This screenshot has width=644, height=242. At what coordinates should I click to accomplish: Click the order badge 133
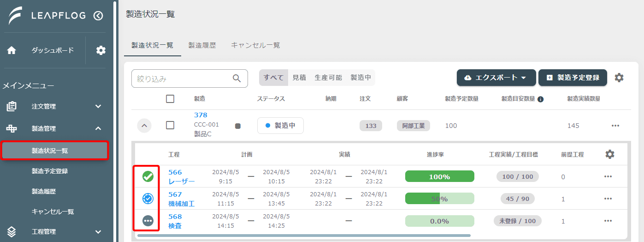pos(371,126)
